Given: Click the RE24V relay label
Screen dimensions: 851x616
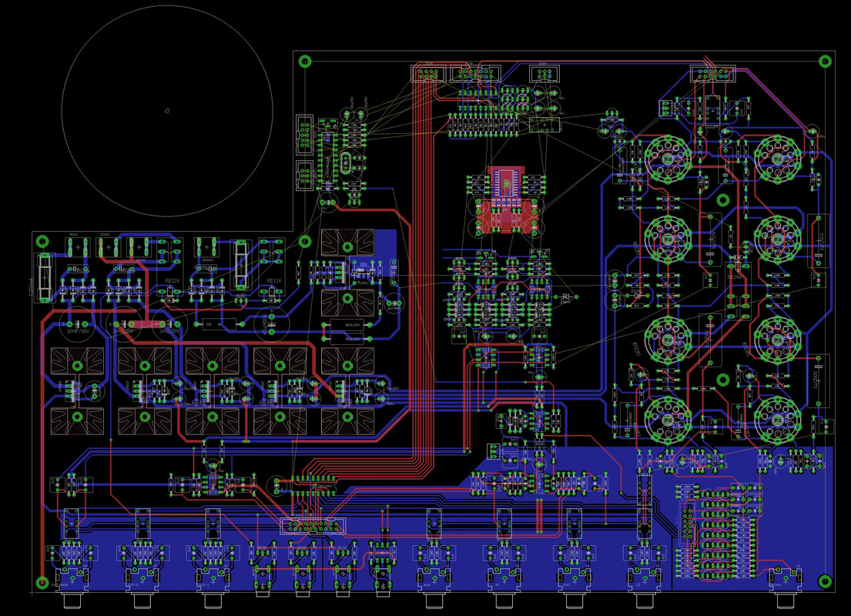Looking at the screenshot, I should click(734, 277).
